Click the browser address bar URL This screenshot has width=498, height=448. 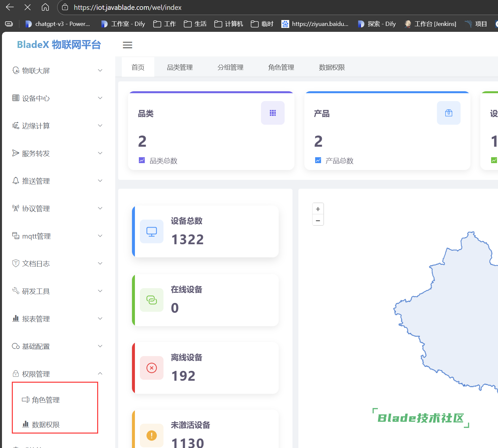tap(127, 7)
